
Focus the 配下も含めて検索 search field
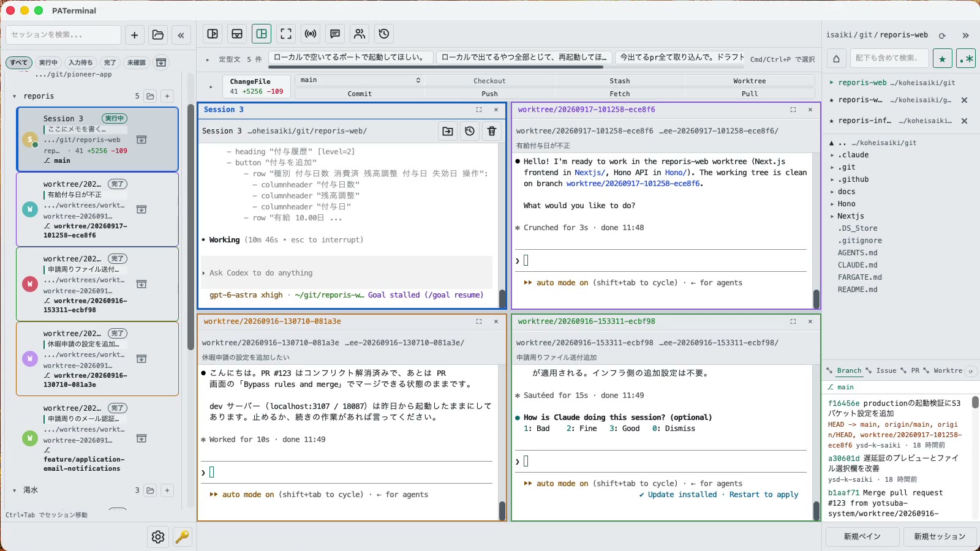[889, 58]
